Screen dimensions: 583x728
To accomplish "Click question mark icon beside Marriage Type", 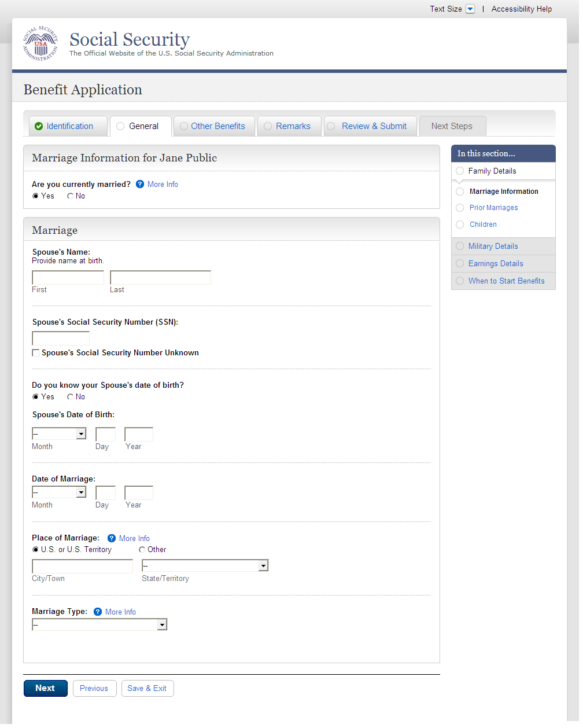I will pos(98,612).
